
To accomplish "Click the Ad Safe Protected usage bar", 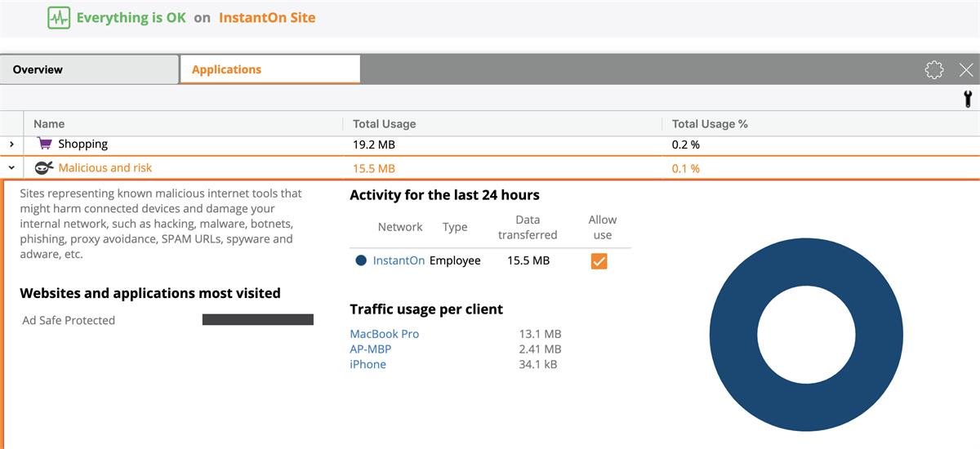I will 258,319.
